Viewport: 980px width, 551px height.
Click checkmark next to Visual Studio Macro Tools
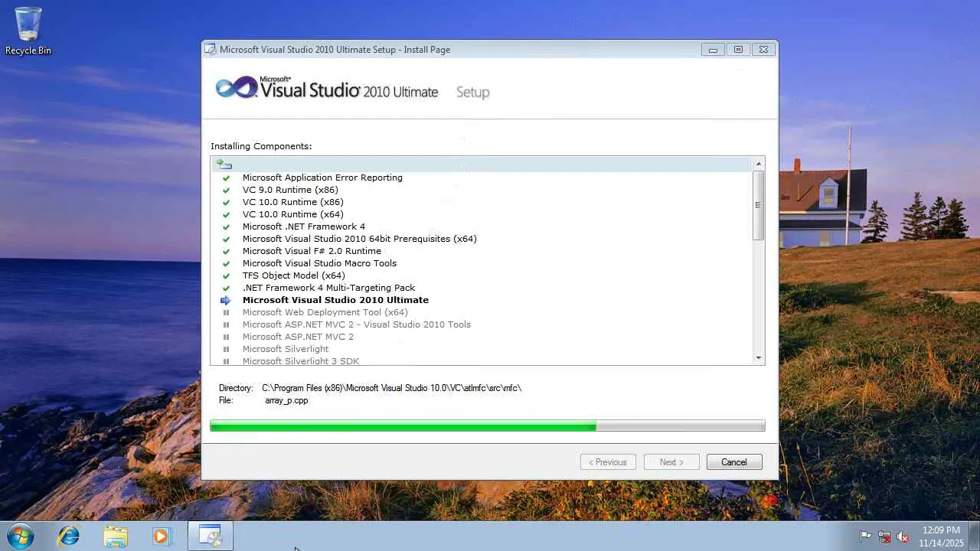click(226, 263)
